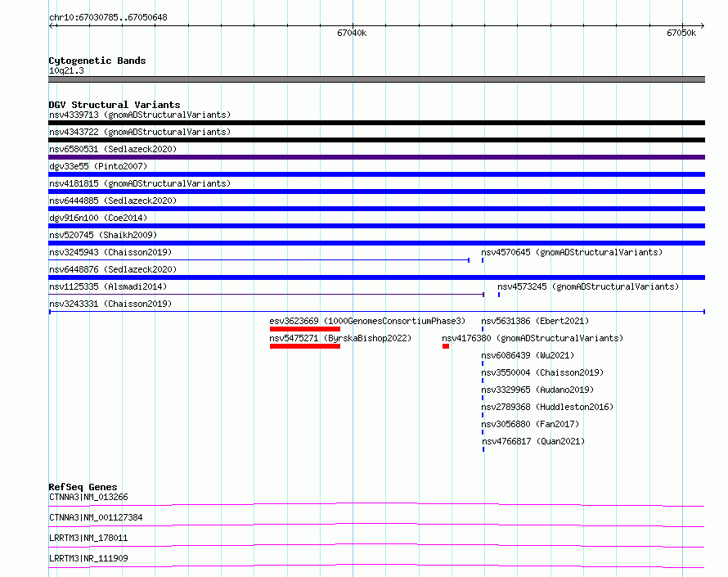Click the LRRTM3|NR_111909 gene label
Image resolution: width=728 pixels, height=577 pixels.
point(88,558)
